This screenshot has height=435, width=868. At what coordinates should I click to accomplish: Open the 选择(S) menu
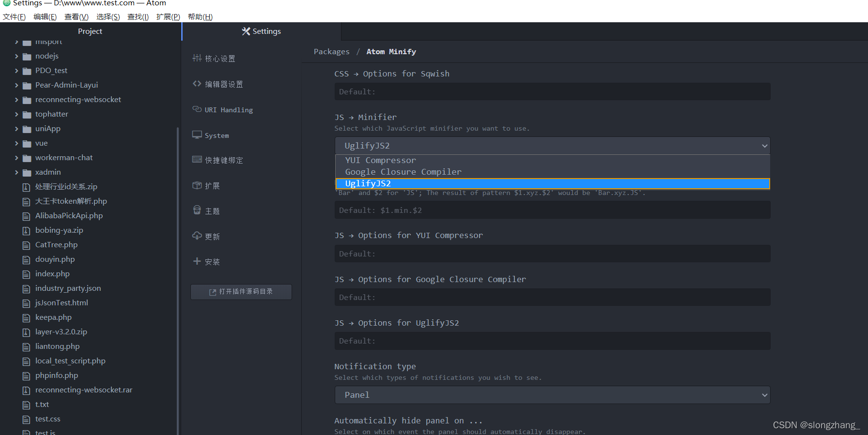(x=108, y=17)
